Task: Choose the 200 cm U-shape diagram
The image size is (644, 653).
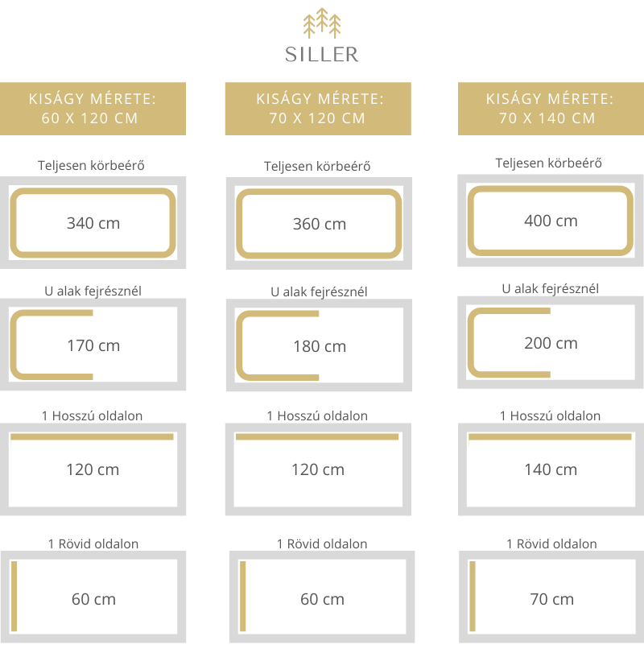Action: tap(551, 343)
